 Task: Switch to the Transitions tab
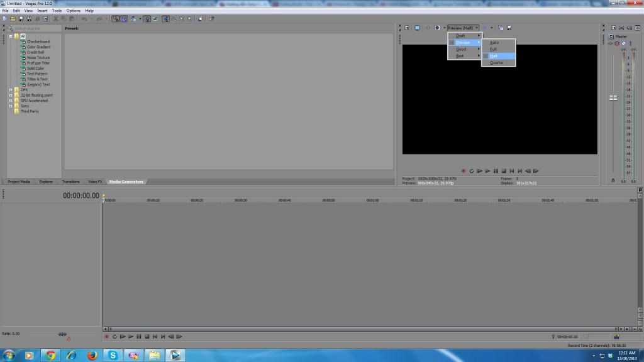(70, 182)
